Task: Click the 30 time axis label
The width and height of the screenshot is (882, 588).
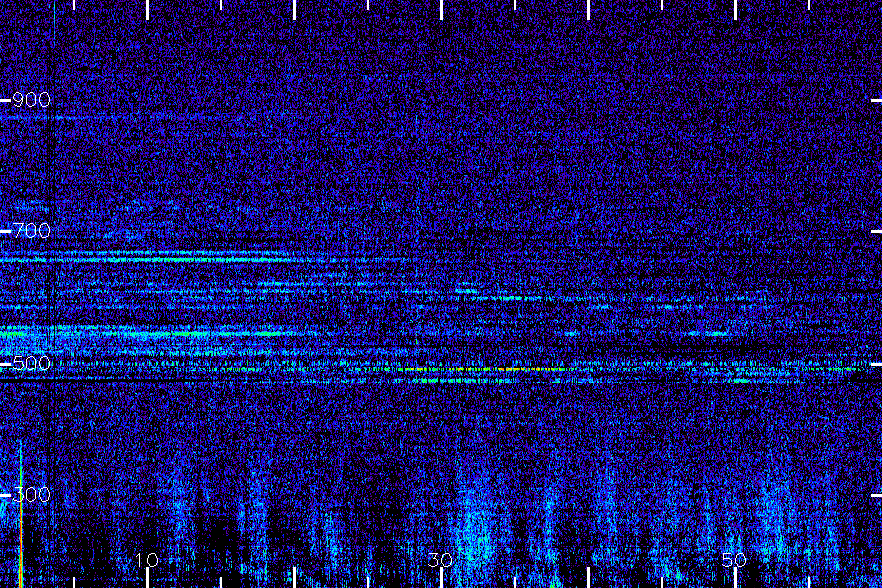Action: pyautogui.click(x=440, y=560)
